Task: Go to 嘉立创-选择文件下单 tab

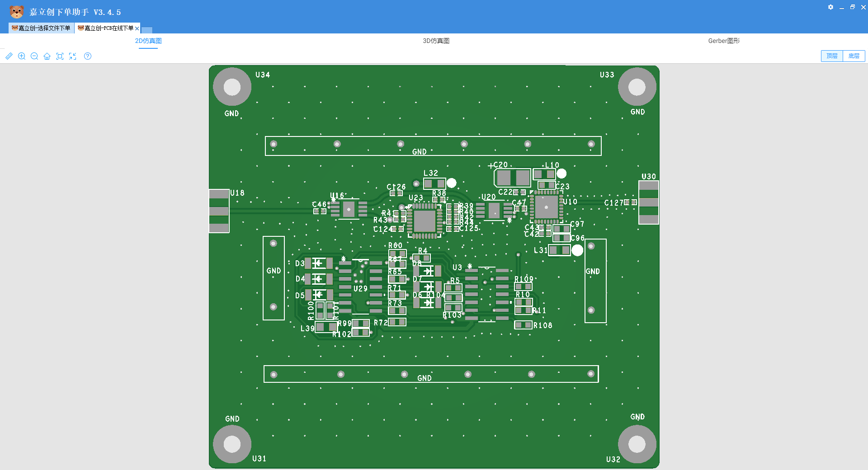Action: coord(41,28)
